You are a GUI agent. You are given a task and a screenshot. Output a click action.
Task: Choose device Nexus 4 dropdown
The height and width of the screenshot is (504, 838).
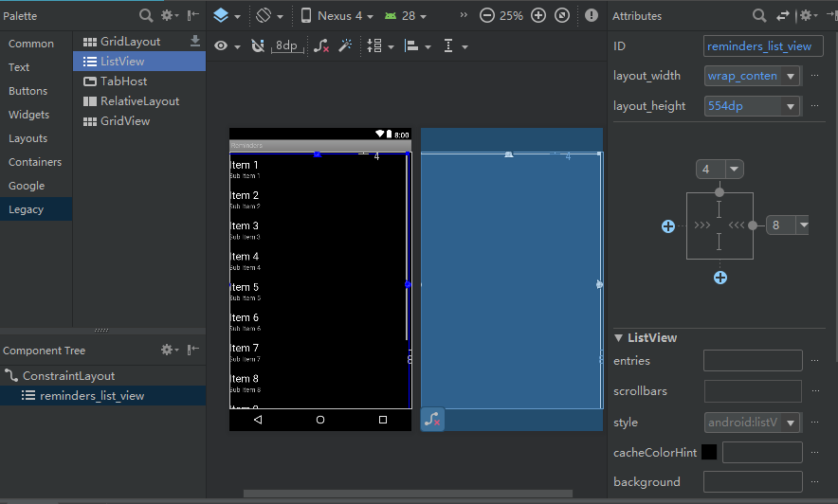337,15
